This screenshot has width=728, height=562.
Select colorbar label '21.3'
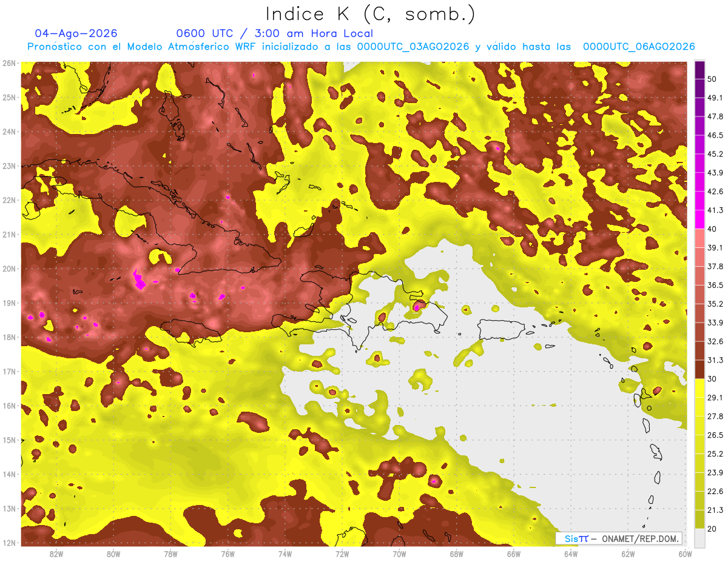(x=715, y=510)
